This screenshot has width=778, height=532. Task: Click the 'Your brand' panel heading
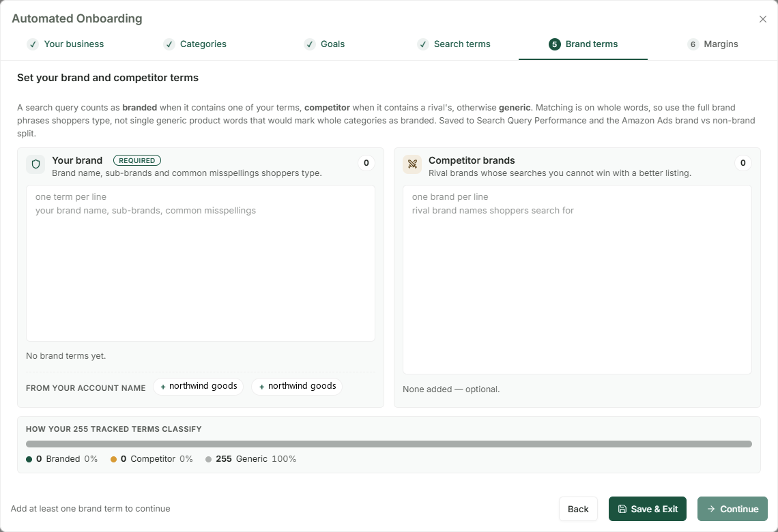pyautogui.click(x=77, y=161)
